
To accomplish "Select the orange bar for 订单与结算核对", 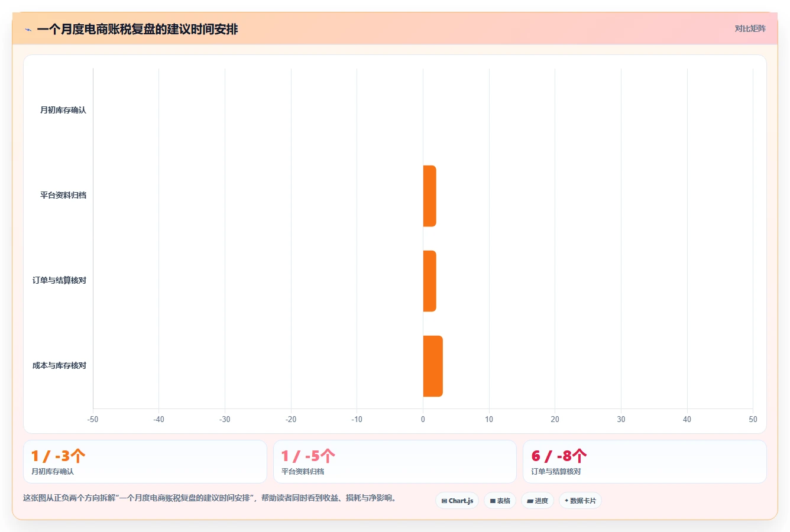I will 429,281.
